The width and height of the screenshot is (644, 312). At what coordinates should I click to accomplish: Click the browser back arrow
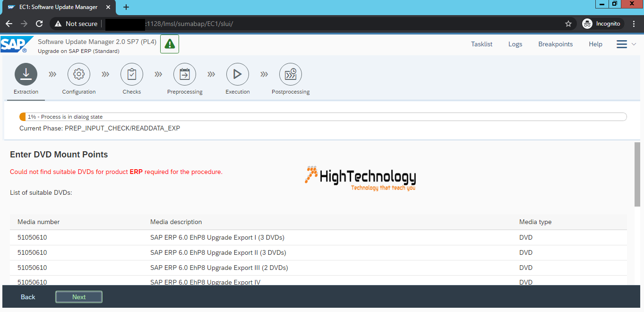point(9,24)
